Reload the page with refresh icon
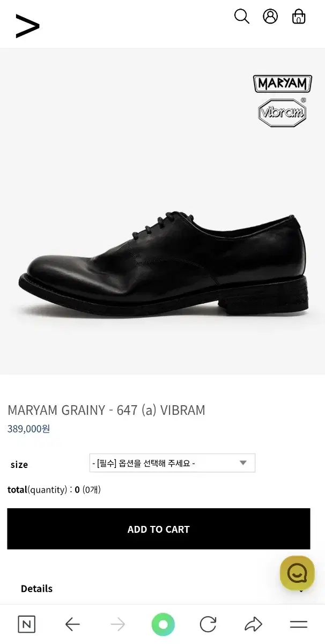The width and height of the screenshot is (325, 644). (208, 624)
